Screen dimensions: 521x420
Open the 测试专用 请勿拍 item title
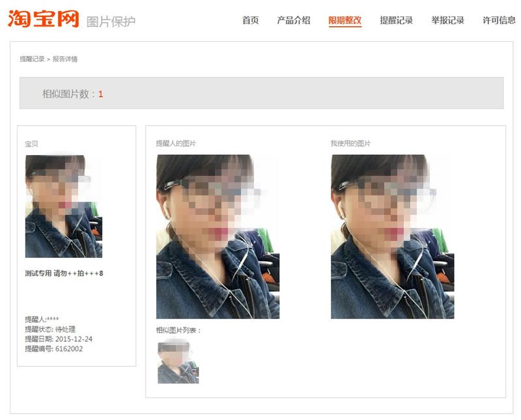coord(64,273)
